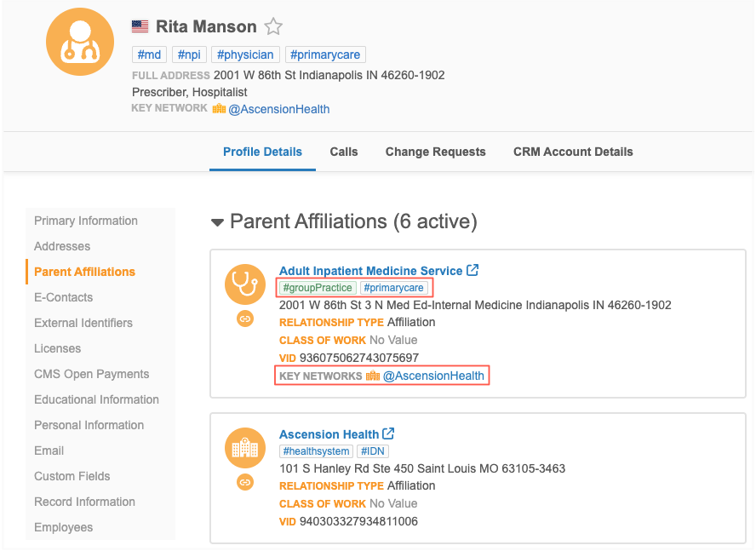Click the hospital building icon for Ascension Health
Screen dimensions: 756x551
[245, 448]
